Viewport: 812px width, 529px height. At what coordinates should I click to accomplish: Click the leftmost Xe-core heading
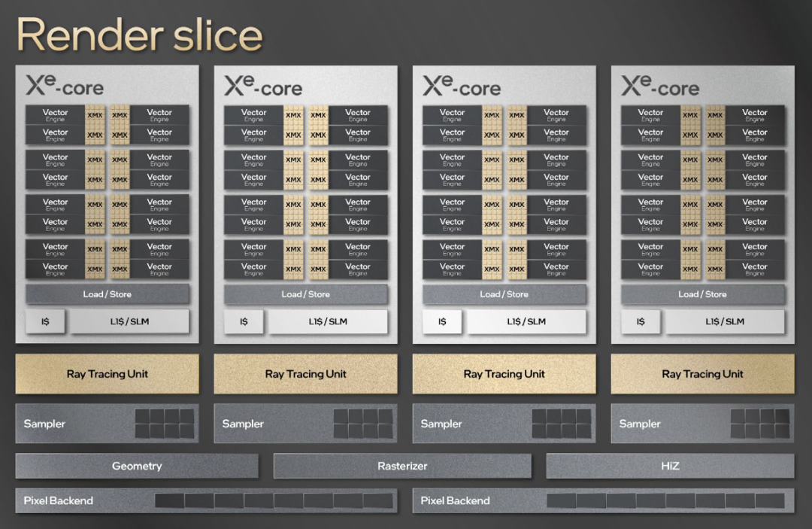point(65,86)
